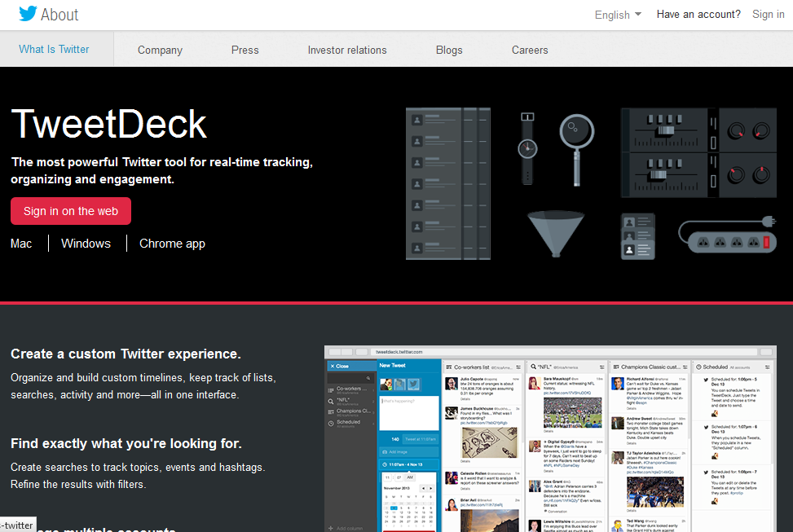Viewport: 793px width, 532px height.
Task: Click the wristwatch illustration in the hero
Action: point(527,148)
